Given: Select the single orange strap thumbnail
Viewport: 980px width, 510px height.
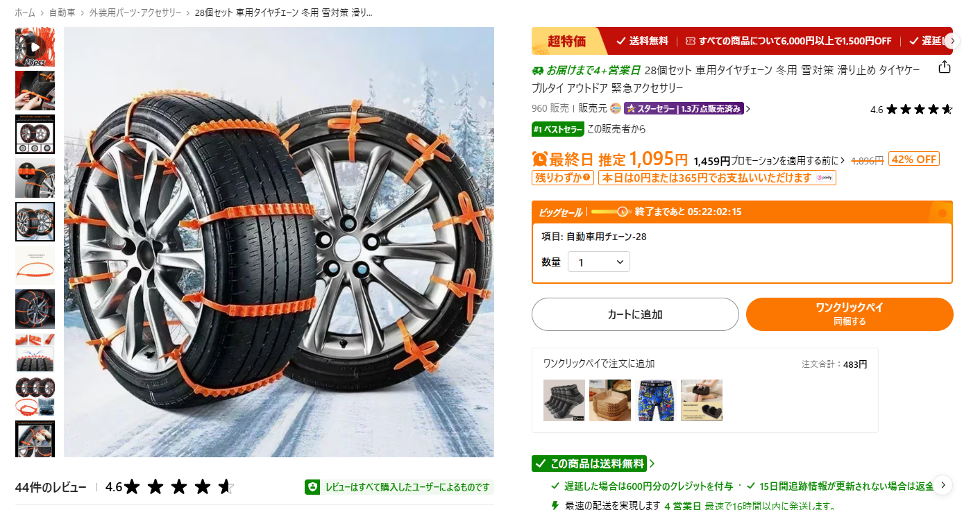Looking at the screenshot, I should [35, 265].
